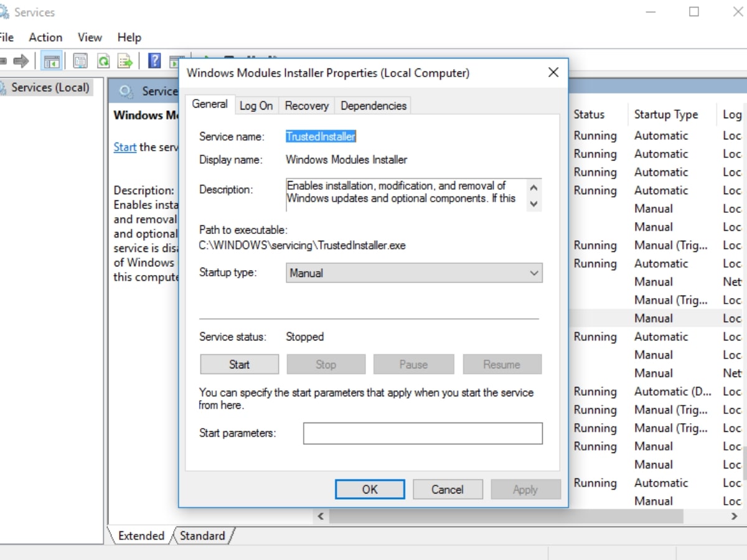The width and height of the screenshot is (747, 560).
Task: Open the Action menu
Action: [x=45, y=37]
